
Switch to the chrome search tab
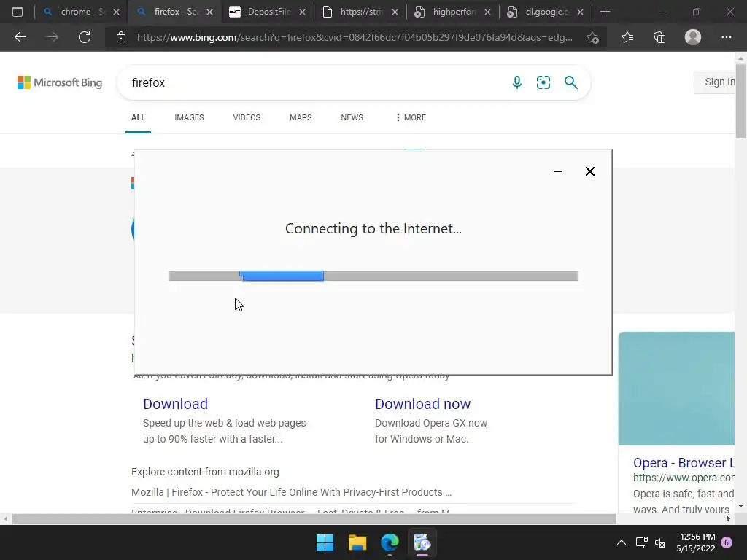pos(81,12)
